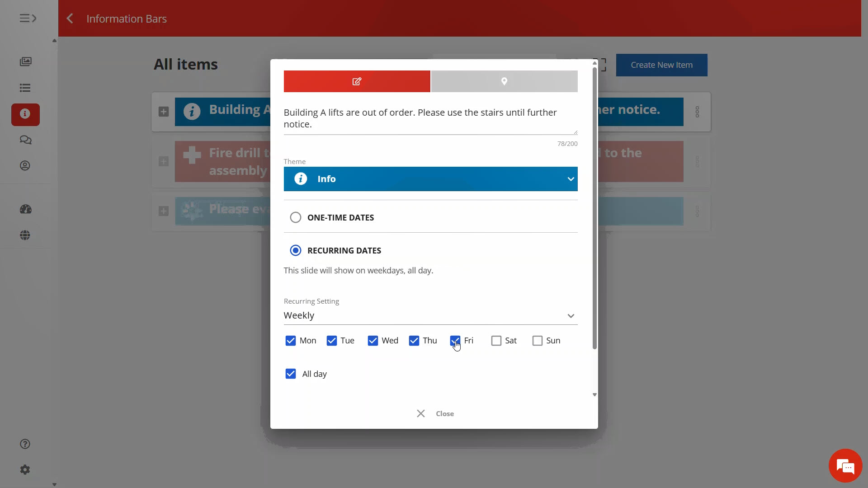Image resolution: width=868 pixels, height=488 pixels.
Task: Uncheck the All day checkbox
Action: (291, 374)
